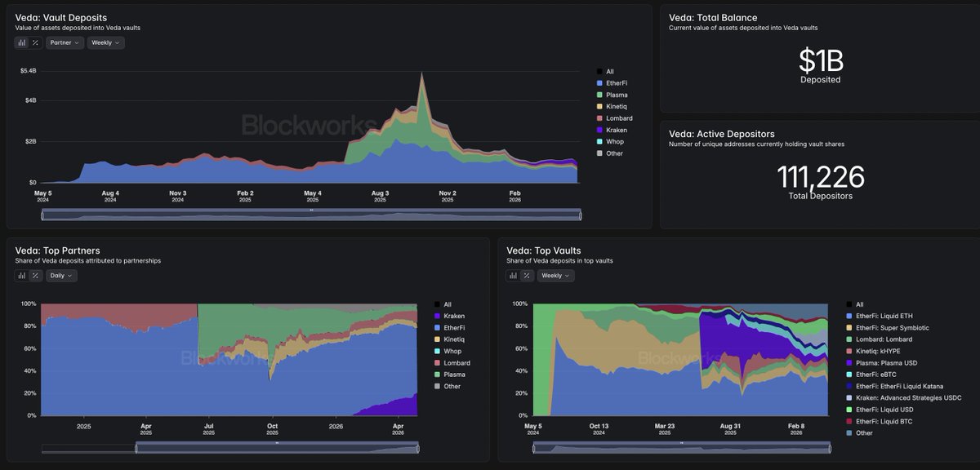Viewport: 980px width, 470px height.
Task: Click 'Total Depositors' caption text
Action: (x=820, y=197)
